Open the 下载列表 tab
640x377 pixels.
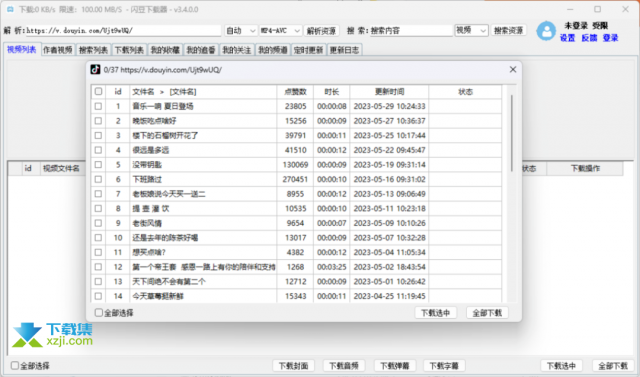129,50
